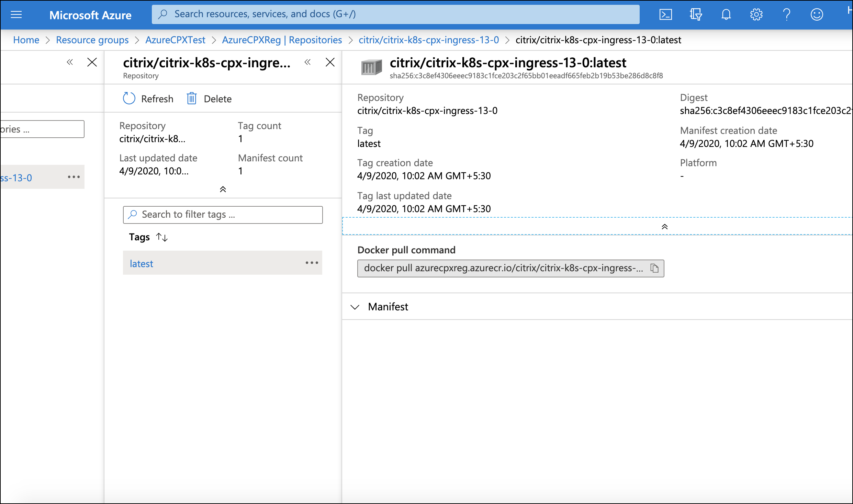Collapse the Repository blade with double chevron
853x504 pixels.
(307, 62)
